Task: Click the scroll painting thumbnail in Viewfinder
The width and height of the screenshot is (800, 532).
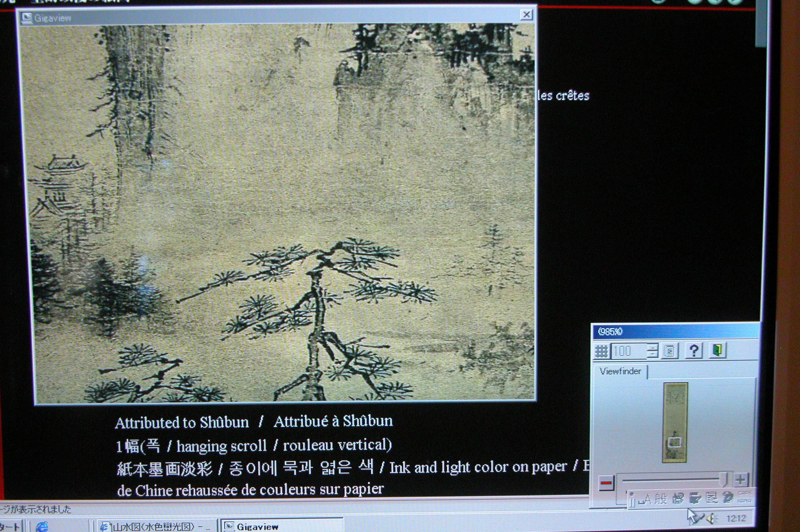Action: (675, 422)
